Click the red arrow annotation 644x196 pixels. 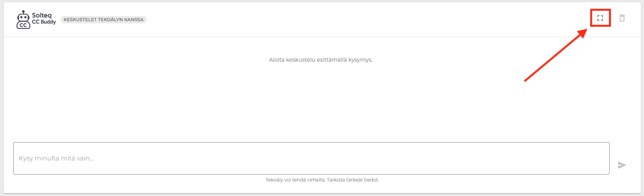point(556,55)
